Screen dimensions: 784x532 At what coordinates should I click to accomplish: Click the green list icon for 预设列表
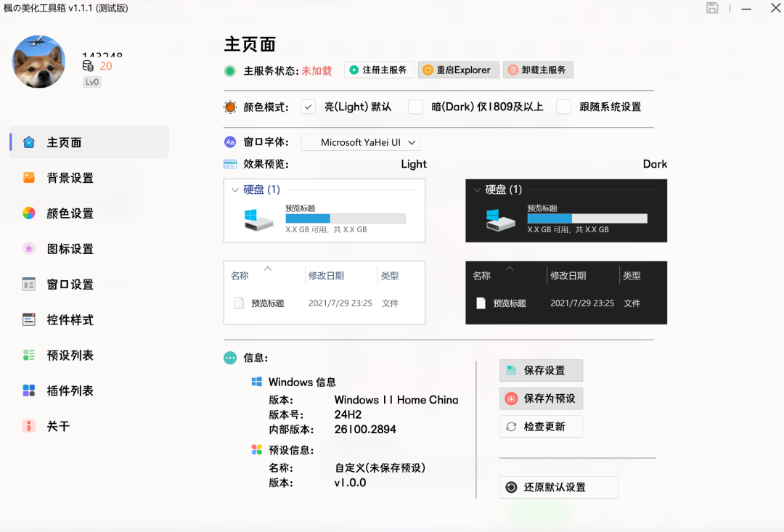pyautogui.click(x=29, y=355)
